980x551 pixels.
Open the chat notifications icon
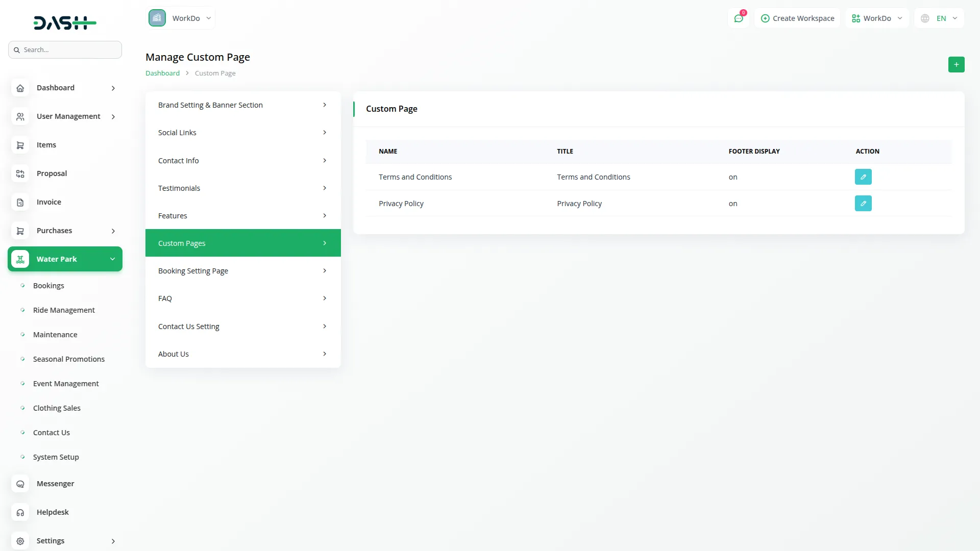click(738, 18)
